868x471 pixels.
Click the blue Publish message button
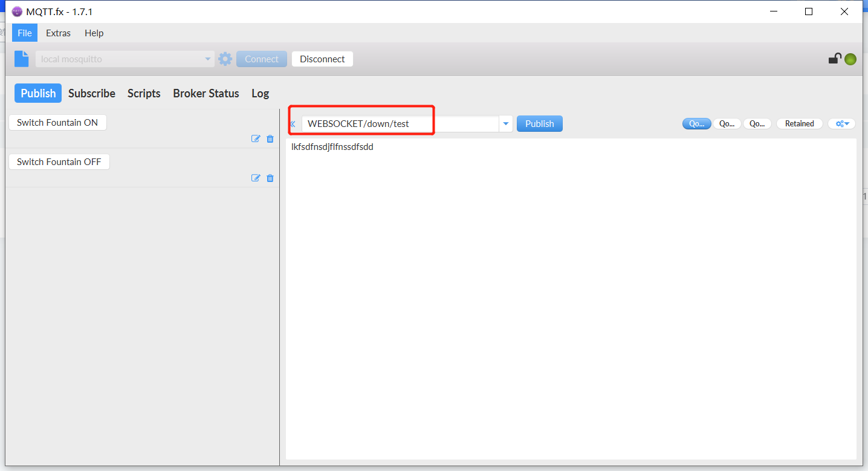(x=540, y=123)
